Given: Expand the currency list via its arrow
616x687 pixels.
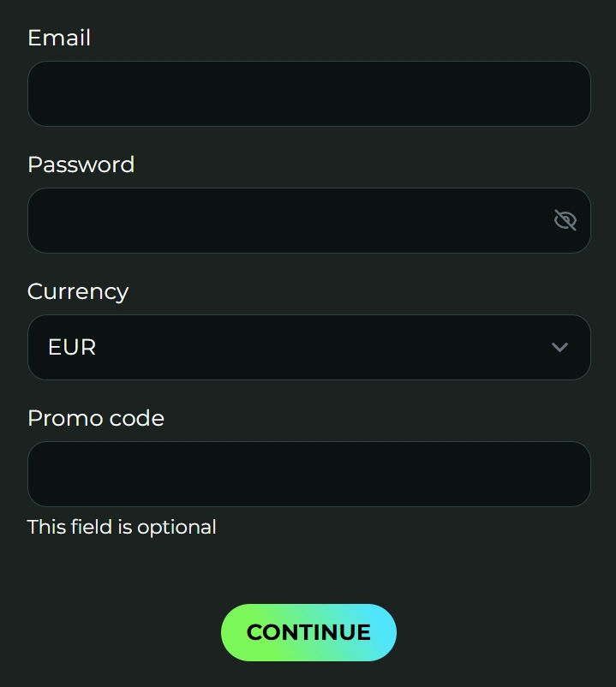Looking at the screenshot, I should point(559,347).
